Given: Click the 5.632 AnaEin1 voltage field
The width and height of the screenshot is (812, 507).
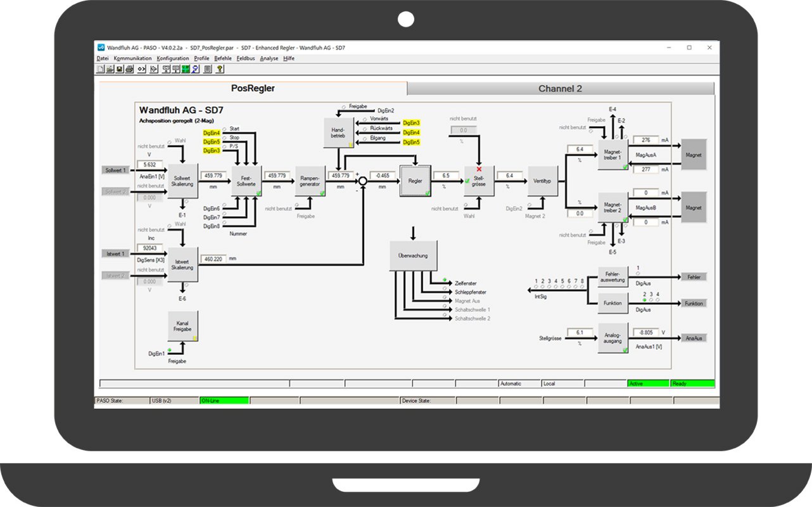Looking at the screenshot, I should click(x=151, y=164).
